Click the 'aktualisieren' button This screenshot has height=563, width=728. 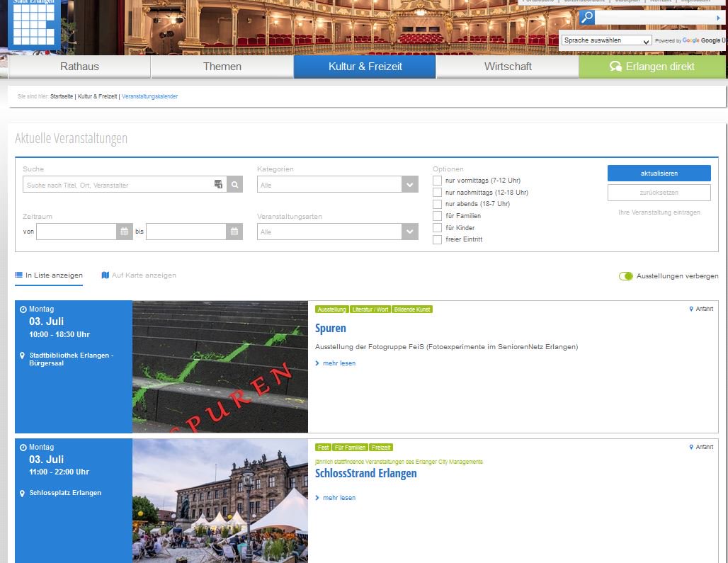click(x=659, y=173)
